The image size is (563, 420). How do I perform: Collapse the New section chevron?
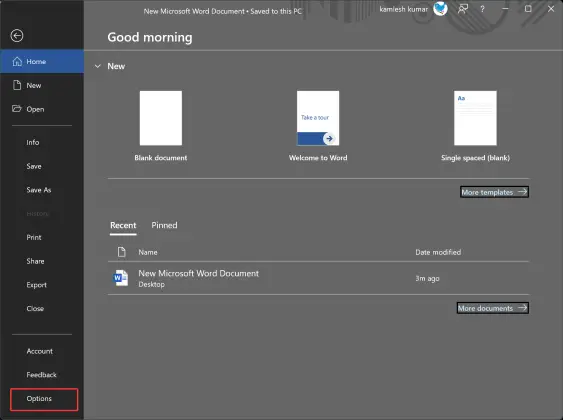[x=97, y=66]
